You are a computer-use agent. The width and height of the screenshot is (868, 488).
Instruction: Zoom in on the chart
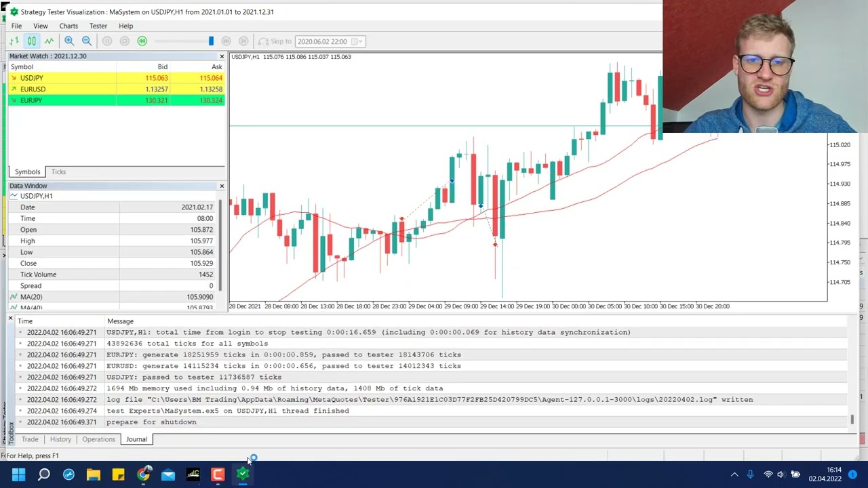coord(69,41)
